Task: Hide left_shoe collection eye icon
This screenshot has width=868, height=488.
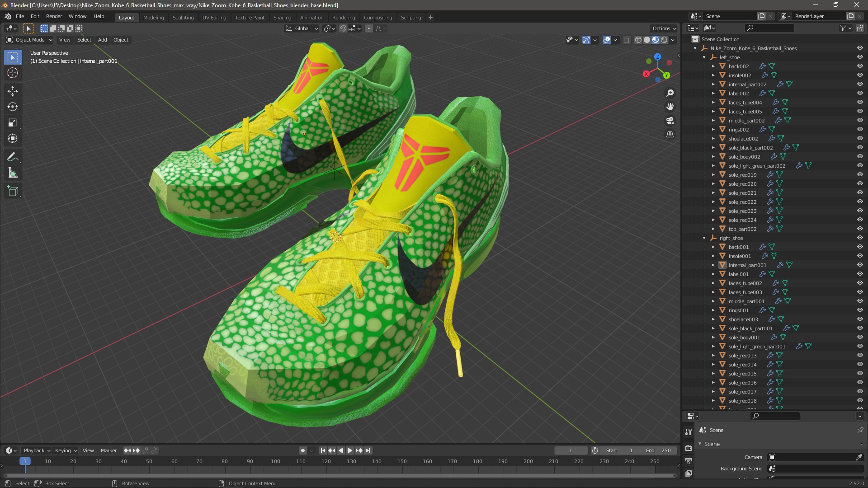Action: click(860, 57)
